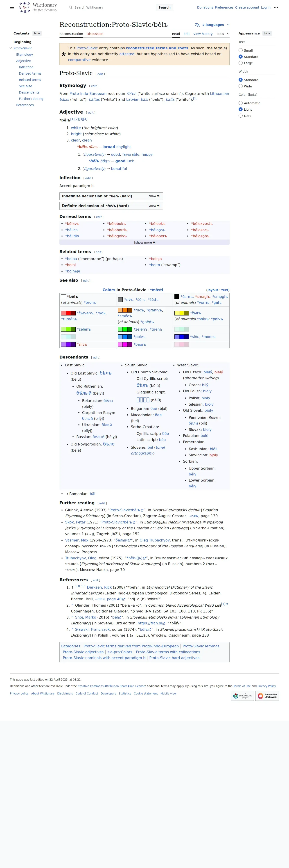Open the Proto-Slavic lemmas category
Image resolution: width=289 pixels, height=868 pixels.
coord(201,646)
